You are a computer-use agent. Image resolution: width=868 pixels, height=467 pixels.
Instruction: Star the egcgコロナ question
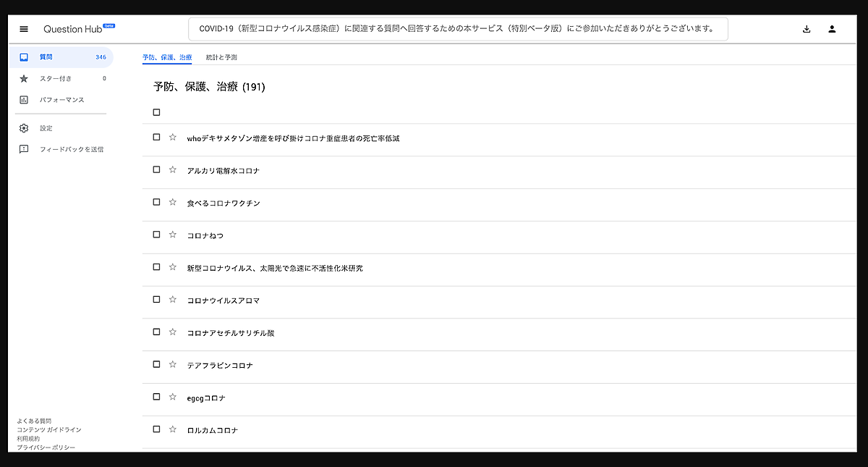[172, 397]
